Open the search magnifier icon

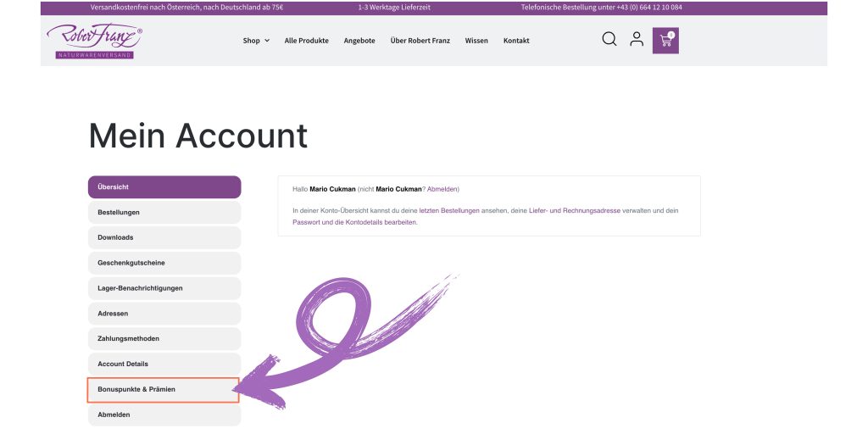[609, 39]
